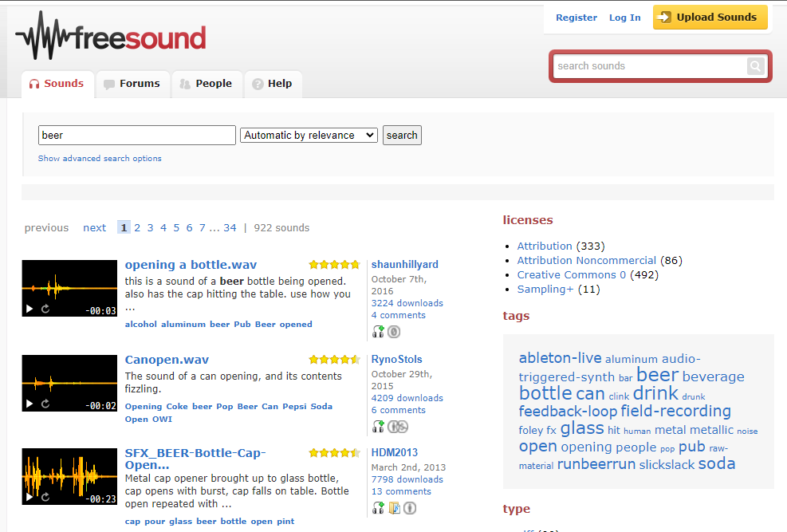Open the 4209 downloads link

pyautogui.click(x=407, y=398)
